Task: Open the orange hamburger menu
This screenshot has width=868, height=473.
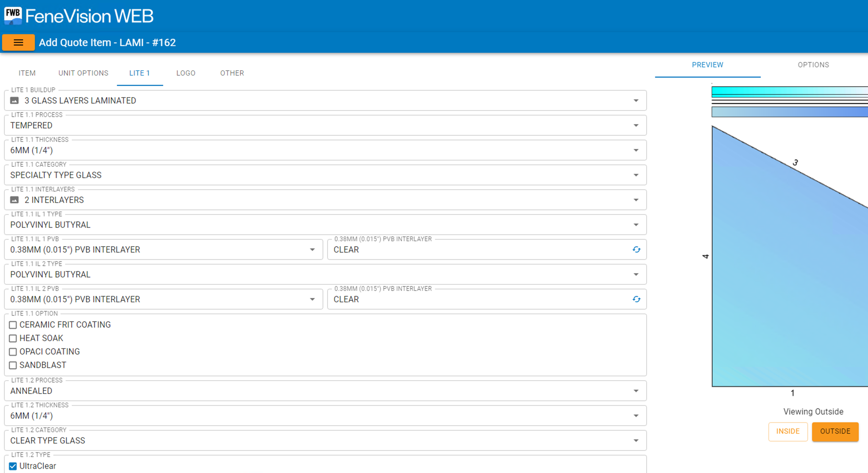Action: [18, 42]
